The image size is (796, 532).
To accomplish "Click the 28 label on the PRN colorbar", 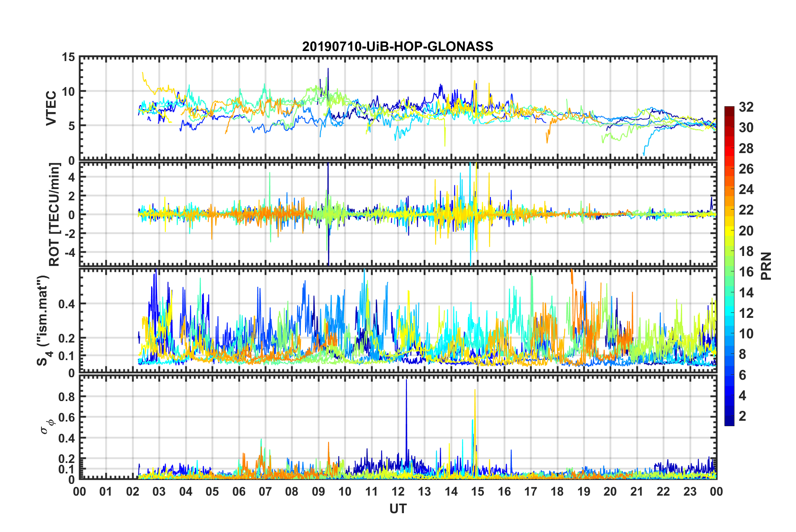I will click(746, 148).
